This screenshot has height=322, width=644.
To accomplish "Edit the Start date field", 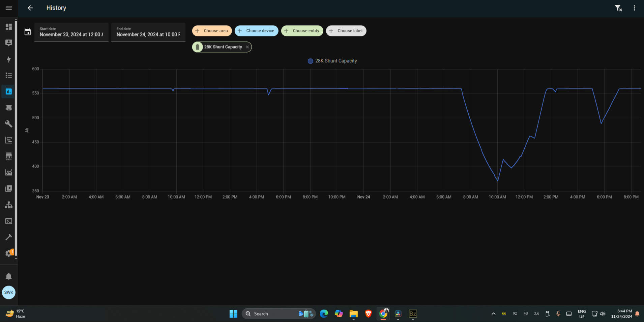I will point(71,32).
